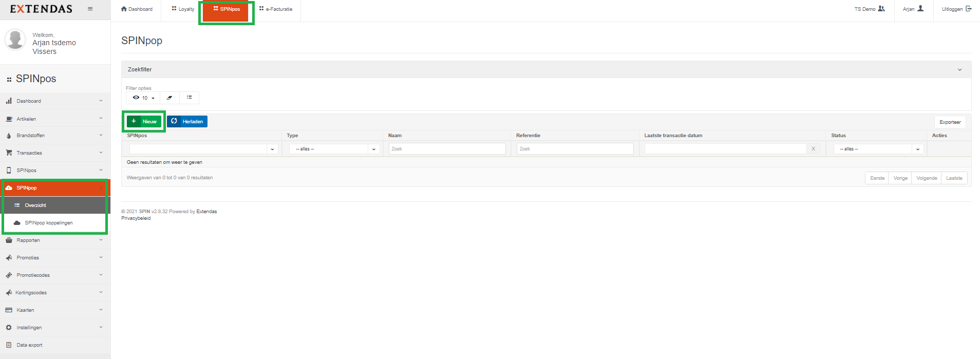
Task: Click the Rapporten icon in sidebar
Action: pos(9,240)
